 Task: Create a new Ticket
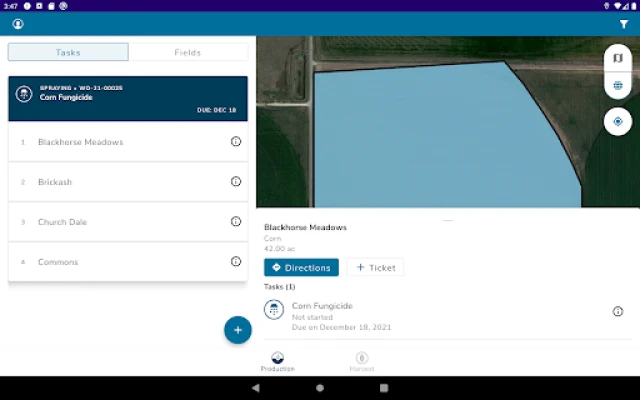coord(375,268)
